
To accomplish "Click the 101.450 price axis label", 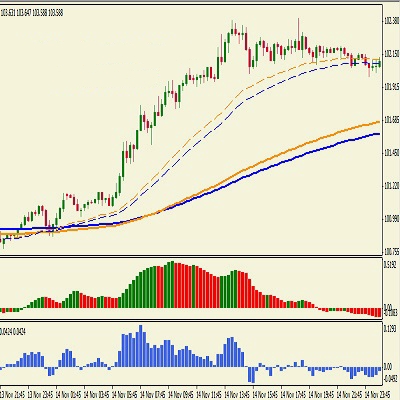I will [392, 153].
